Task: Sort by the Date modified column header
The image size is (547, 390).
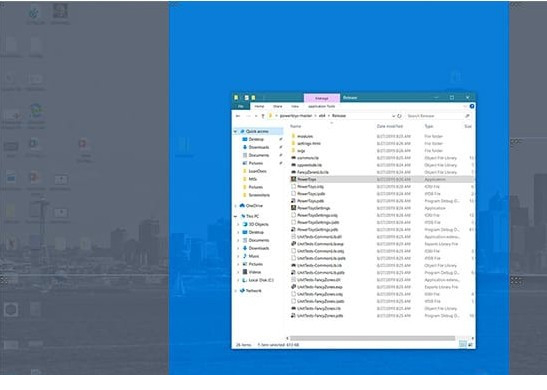Action: click(390, 126)
